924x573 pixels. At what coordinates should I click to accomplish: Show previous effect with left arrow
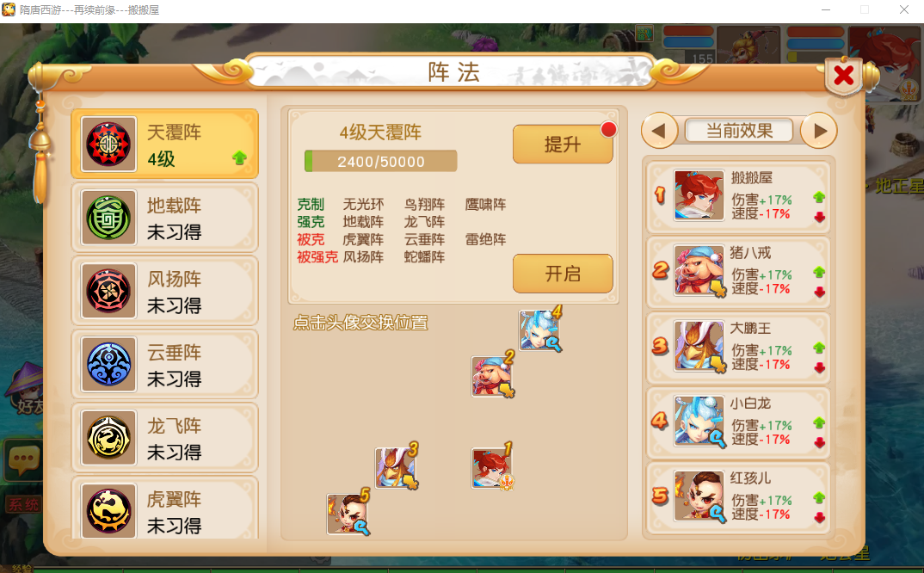tap(659, 130)
